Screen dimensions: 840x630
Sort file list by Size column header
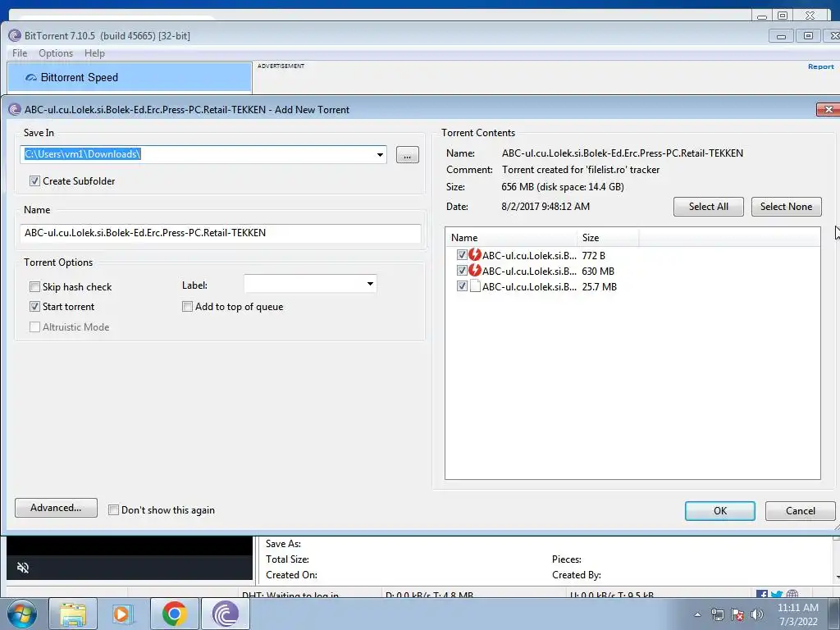click(607, 238)
